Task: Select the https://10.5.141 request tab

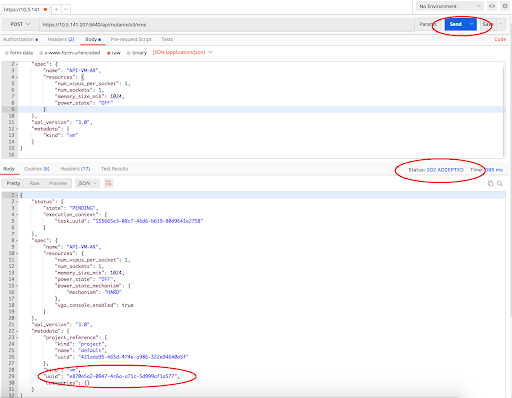Action: [25, 9]
